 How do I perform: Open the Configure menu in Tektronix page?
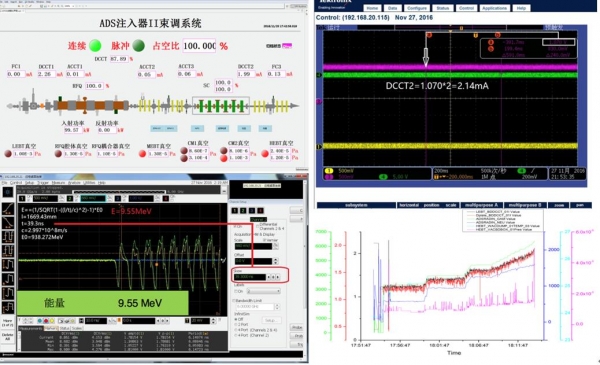[x=417, y=8]
